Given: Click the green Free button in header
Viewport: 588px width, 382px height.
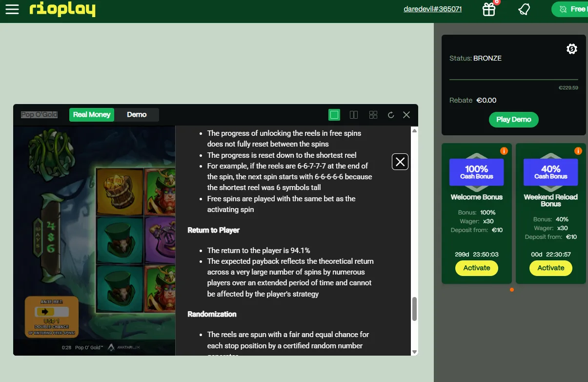Looking at the screenshot, I should coord(570,9).
